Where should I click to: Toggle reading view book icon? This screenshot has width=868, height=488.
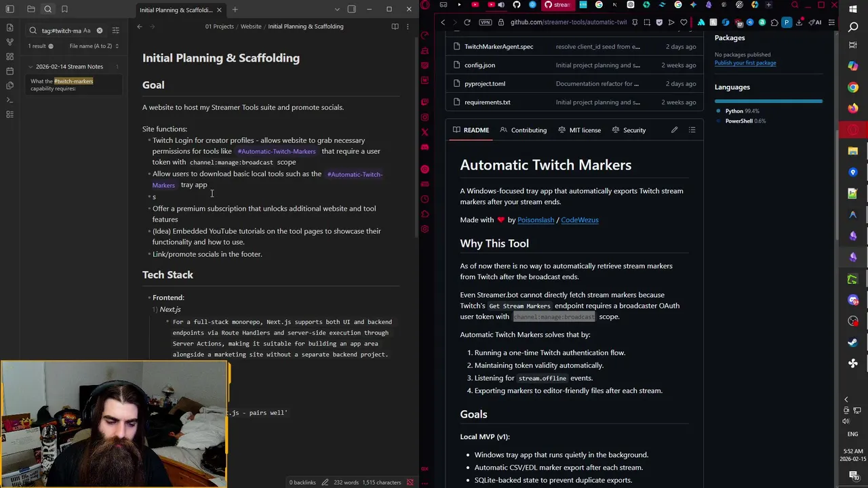(x=395, y=26)
